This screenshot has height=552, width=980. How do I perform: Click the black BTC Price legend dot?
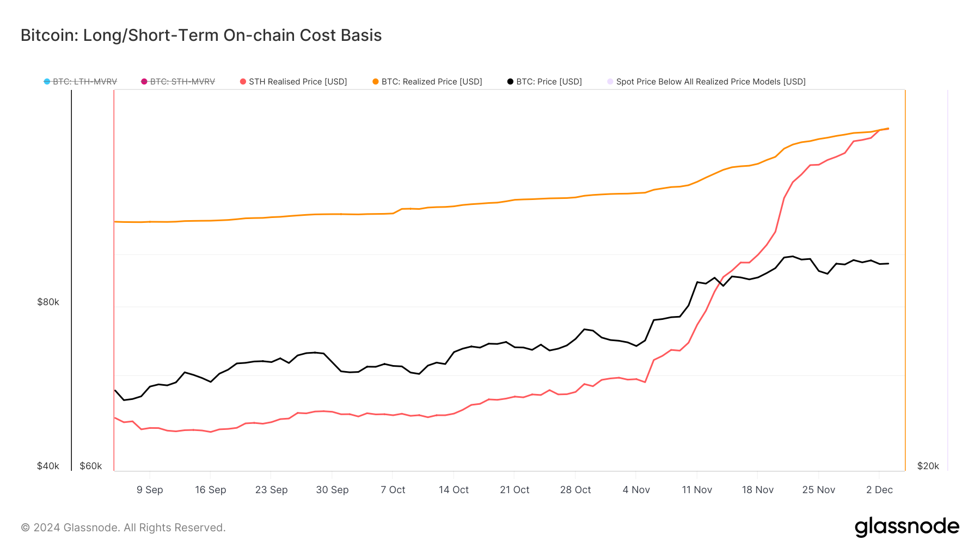click(510, 82)
